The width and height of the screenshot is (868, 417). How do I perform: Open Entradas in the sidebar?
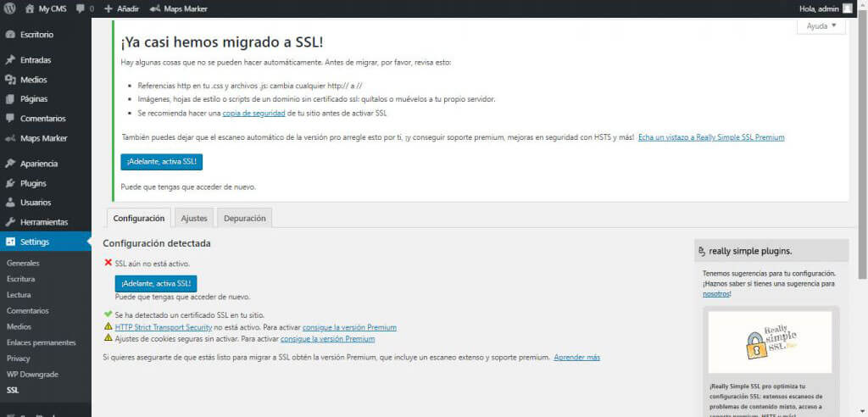tap(36, 60)
